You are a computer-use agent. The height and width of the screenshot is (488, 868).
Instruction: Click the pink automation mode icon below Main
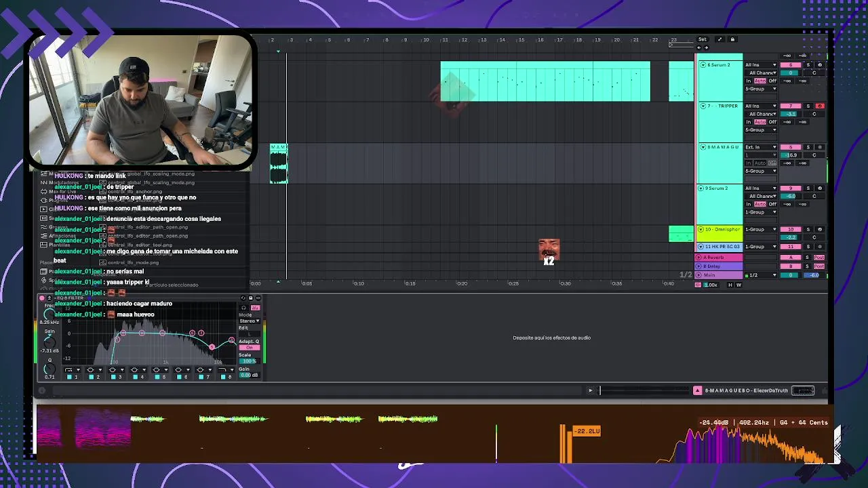pyautogui.click(x=698, y=285)
